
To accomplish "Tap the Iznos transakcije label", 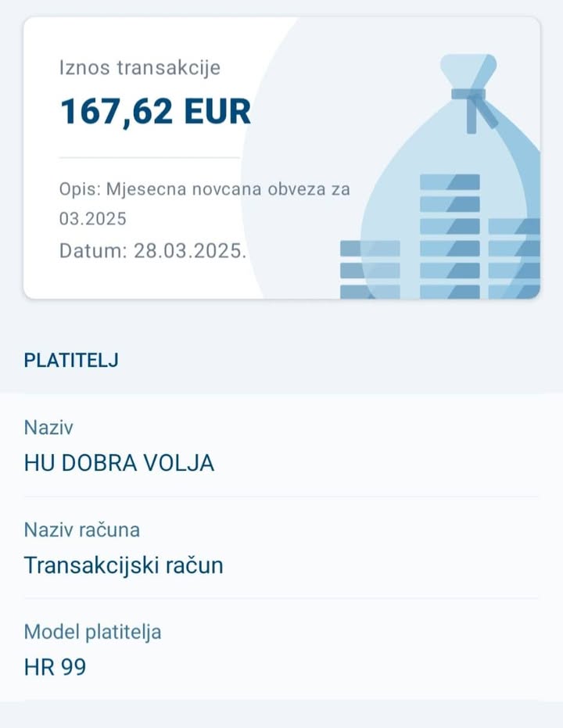I will 140,67.
